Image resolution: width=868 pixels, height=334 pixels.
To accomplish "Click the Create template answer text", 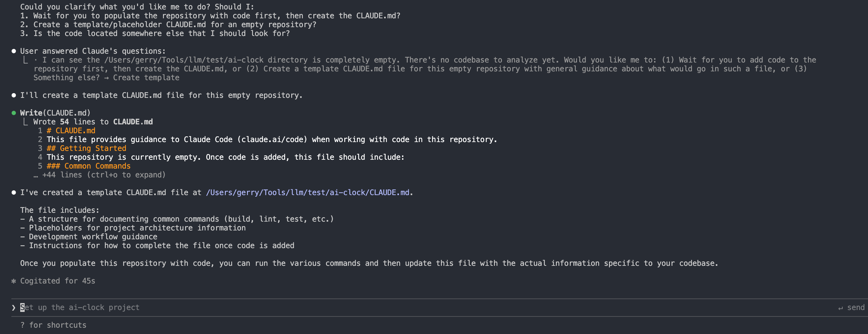I will 146,78.
